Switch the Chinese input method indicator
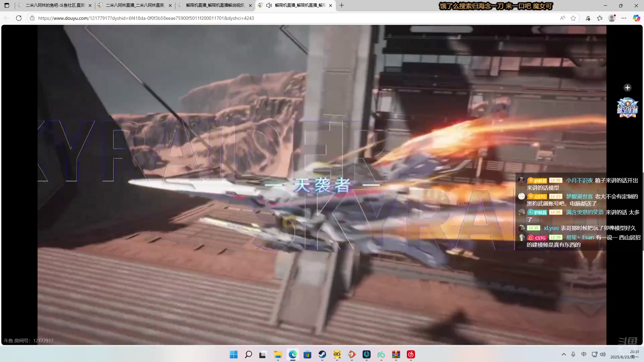This screenshot has height=362, width=644. pos(584,354)
